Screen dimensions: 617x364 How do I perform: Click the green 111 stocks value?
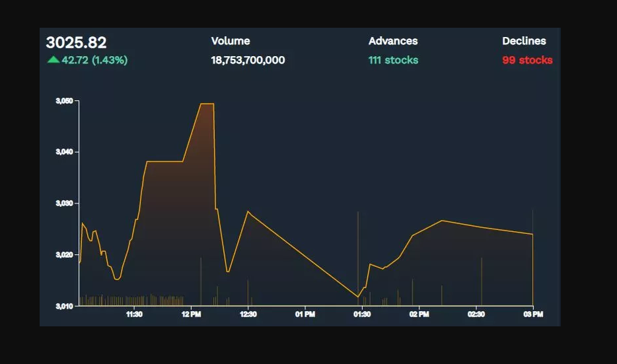pyautogui.click(x=393, y=60)
